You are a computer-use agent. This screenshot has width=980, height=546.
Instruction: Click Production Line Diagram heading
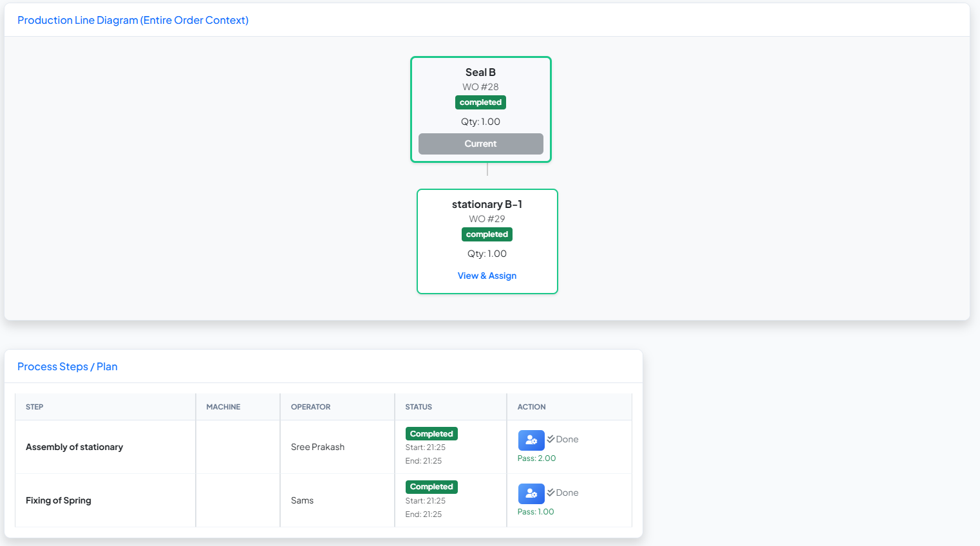(x=133, y=20)
